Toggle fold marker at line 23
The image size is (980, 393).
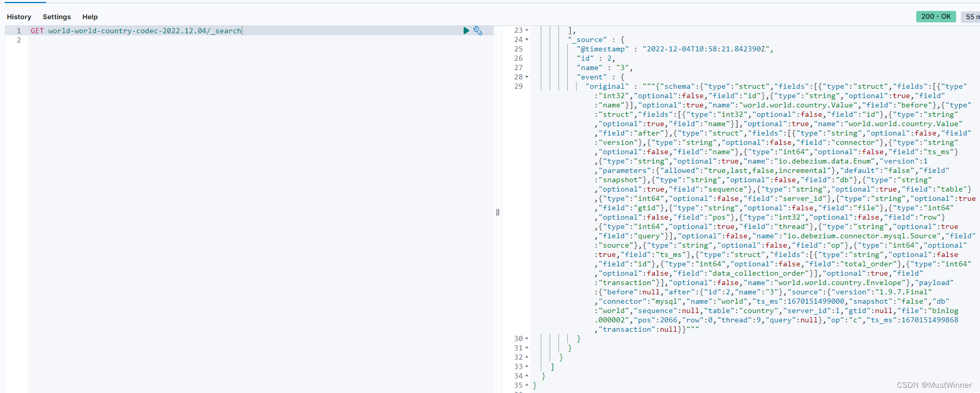527,30
